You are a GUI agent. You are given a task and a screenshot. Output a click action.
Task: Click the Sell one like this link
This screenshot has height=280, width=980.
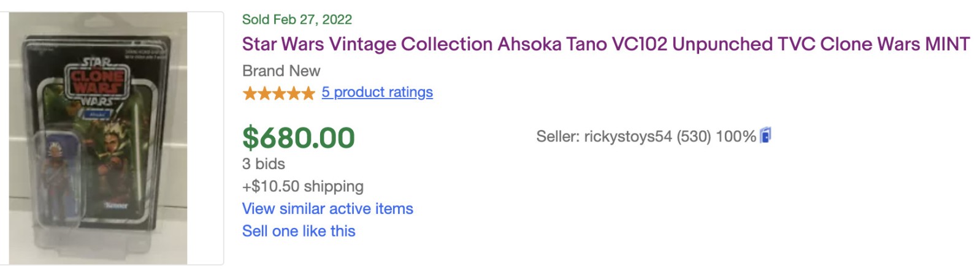(x=299, y=231)
